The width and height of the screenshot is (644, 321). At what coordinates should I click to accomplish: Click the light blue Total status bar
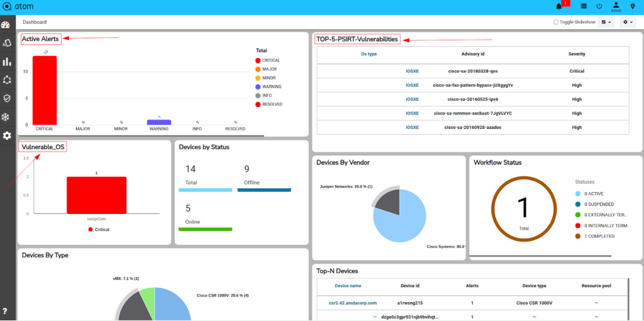206,190
